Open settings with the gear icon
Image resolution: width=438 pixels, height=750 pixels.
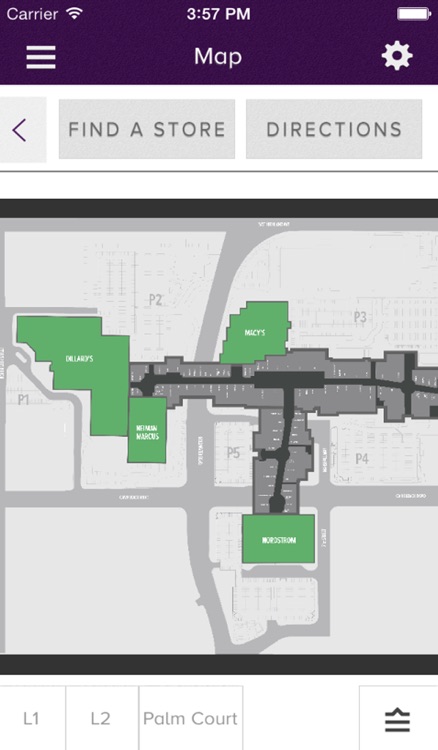tap(397, 56)
